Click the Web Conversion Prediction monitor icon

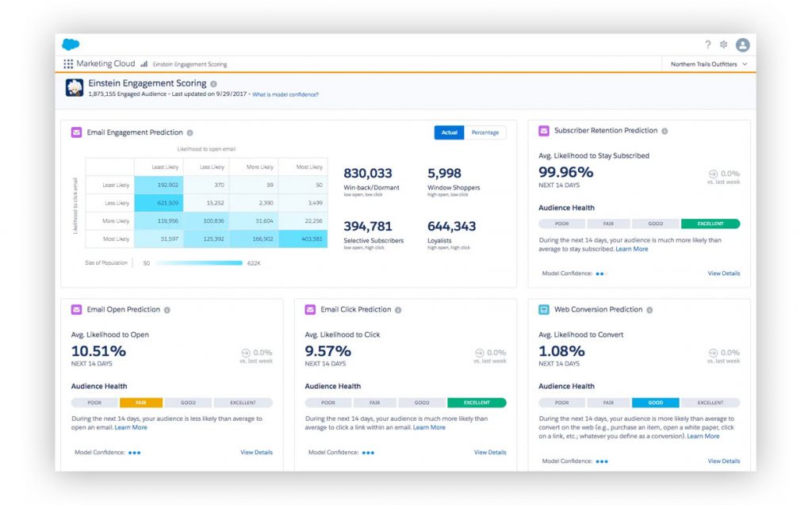tap(544, 310)
